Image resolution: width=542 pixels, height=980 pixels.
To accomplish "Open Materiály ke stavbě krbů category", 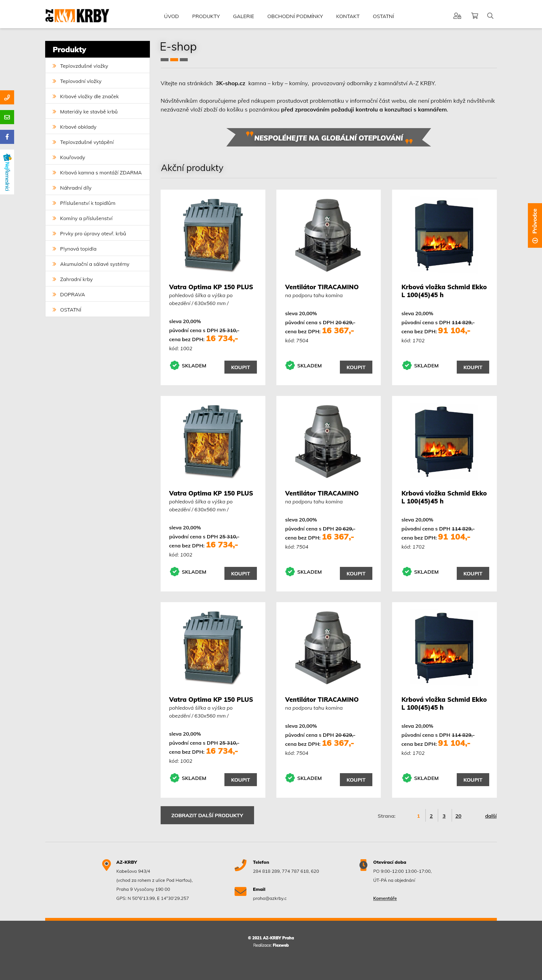I will coord(97,111).
